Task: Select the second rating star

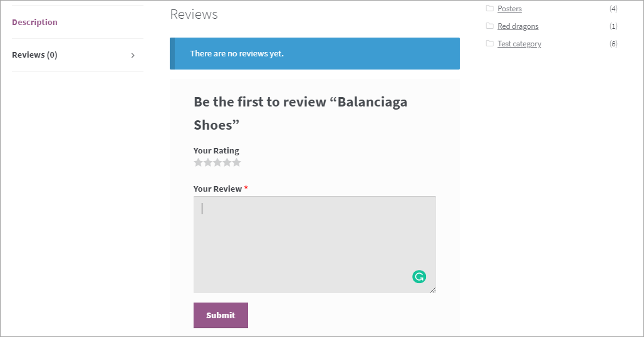Action: [x=207, y=163]
